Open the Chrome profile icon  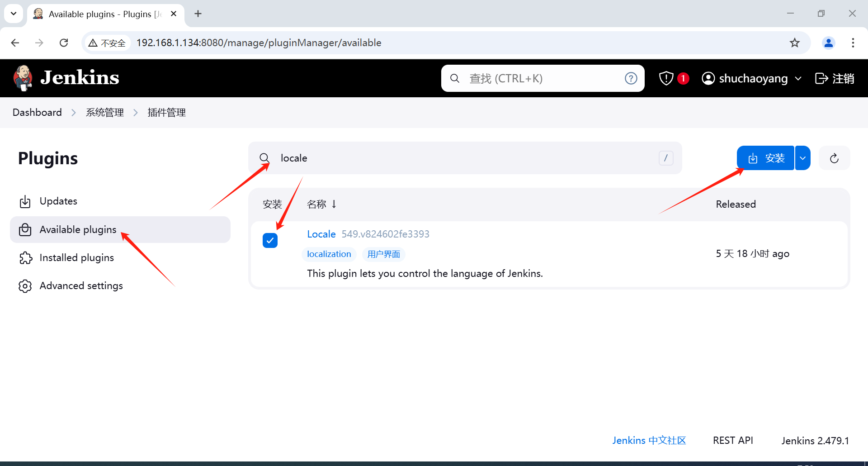tap(829, 43)
